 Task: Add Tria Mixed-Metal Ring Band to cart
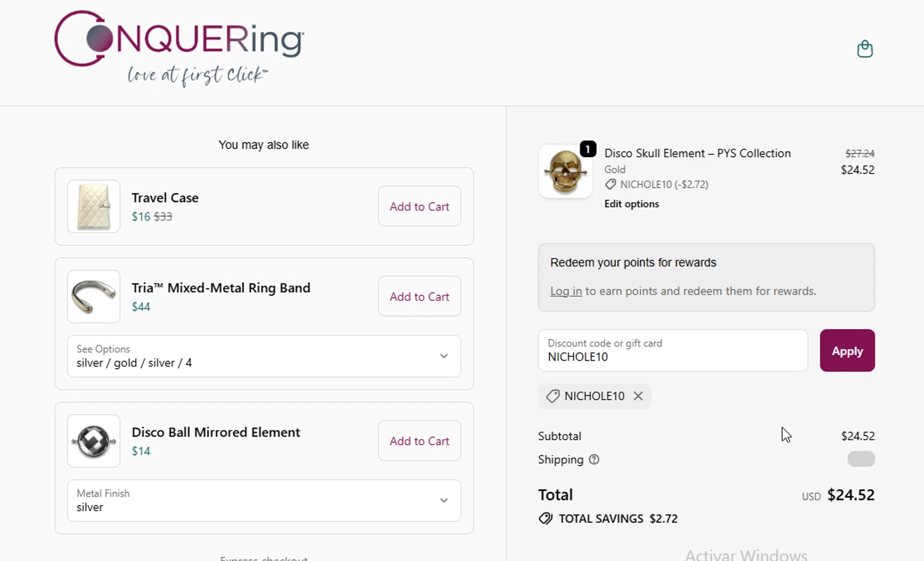(419, 297)
